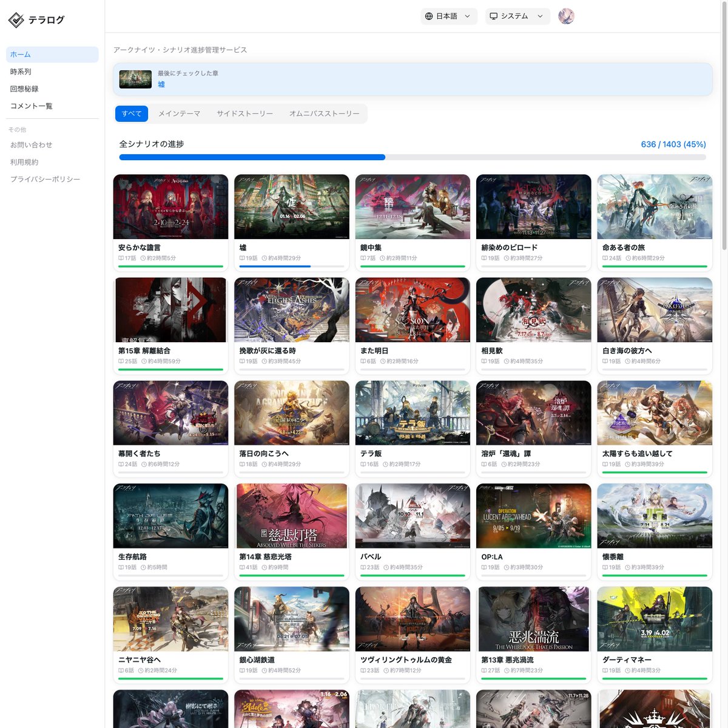728x728 pixels.
Task: Open the 太陽すらも追い越して card image
Action: click(x=655, y=413)
